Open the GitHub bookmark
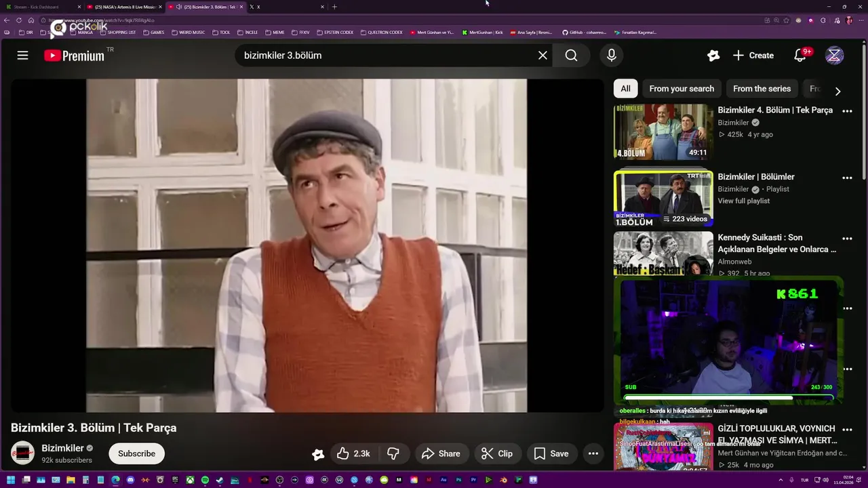Screen dimensions: 868x488 click(584, 33)
